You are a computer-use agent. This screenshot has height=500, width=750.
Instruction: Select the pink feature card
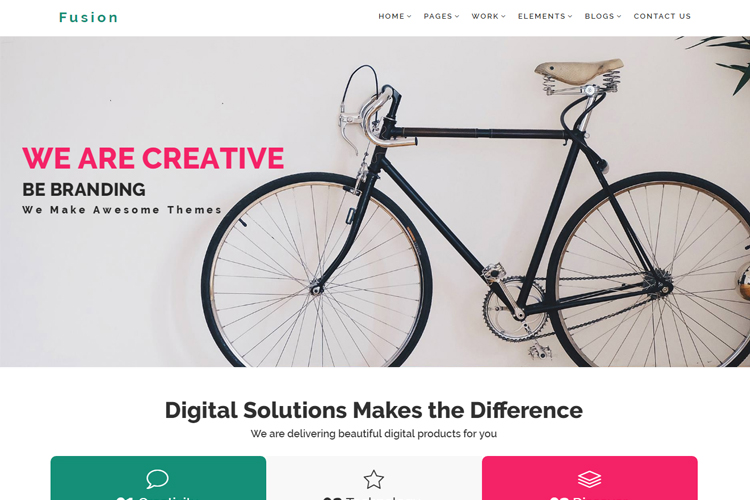[x=590, y=478]
